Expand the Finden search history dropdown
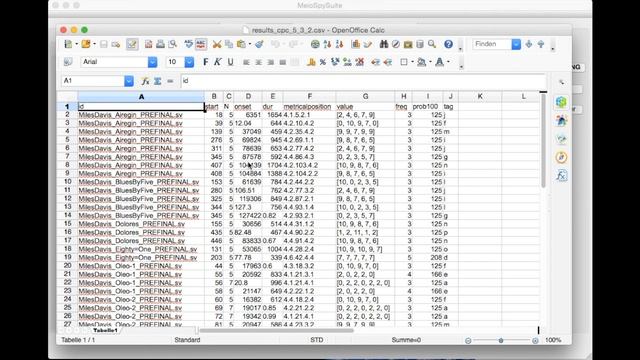640x360 pixels. pyautogui.click(x=516, y=44)
